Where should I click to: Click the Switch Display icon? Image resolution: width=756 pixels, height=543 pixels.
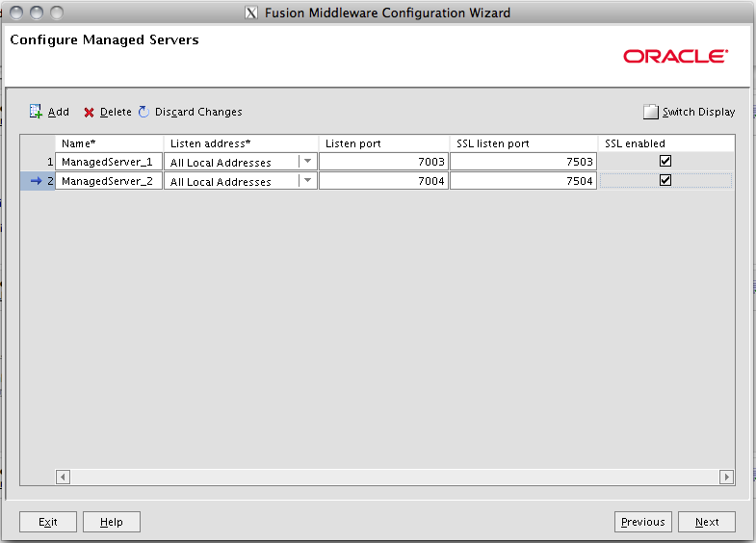pos(650,112)
